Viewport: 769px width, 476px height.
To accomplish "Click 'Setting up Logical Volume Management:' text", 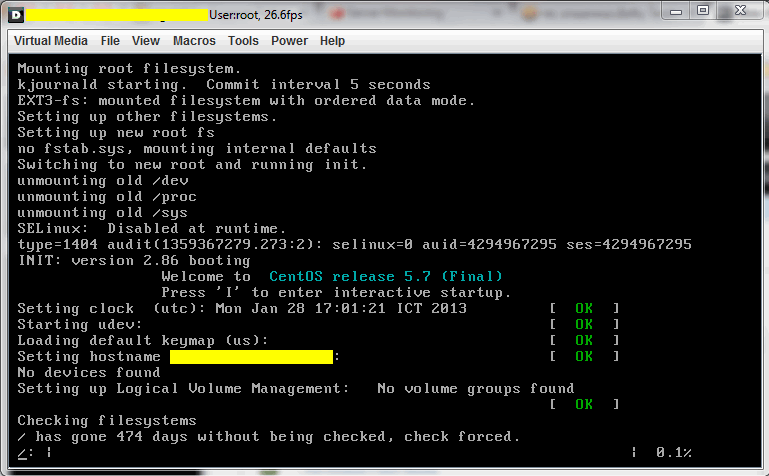I will [x=183, y=389].
